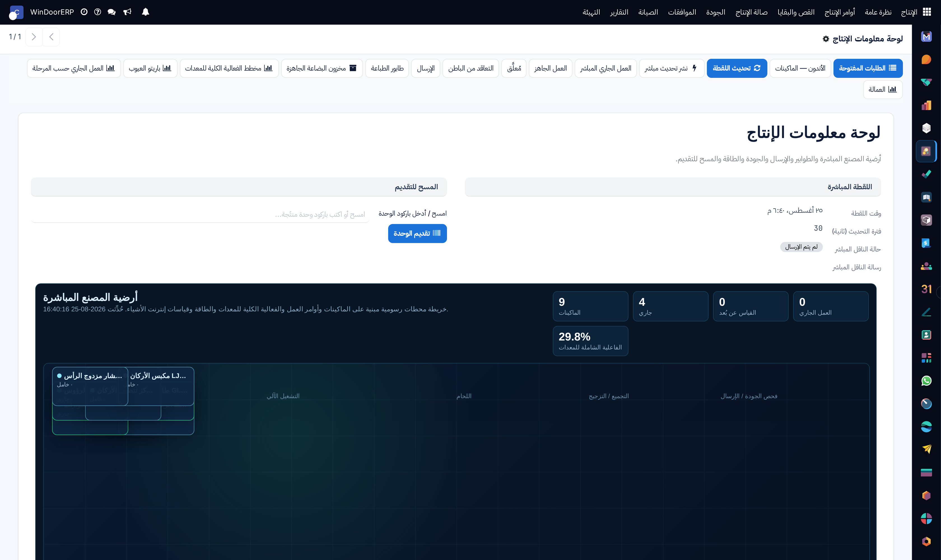This screenshot has width=941, height=560.
Task: Open the "31" Calendar app icon
Action: 926,289
